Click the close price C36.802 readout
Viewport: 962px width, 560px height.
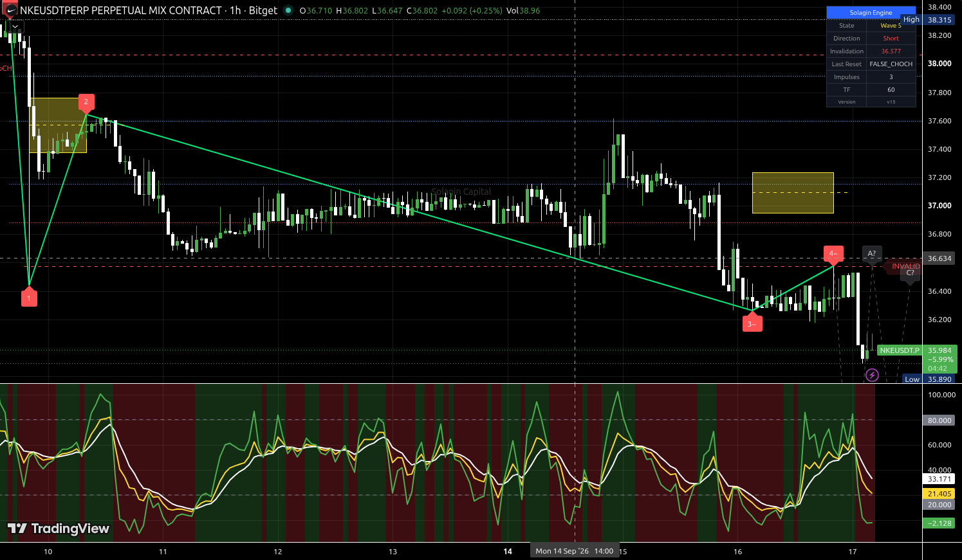421,11
